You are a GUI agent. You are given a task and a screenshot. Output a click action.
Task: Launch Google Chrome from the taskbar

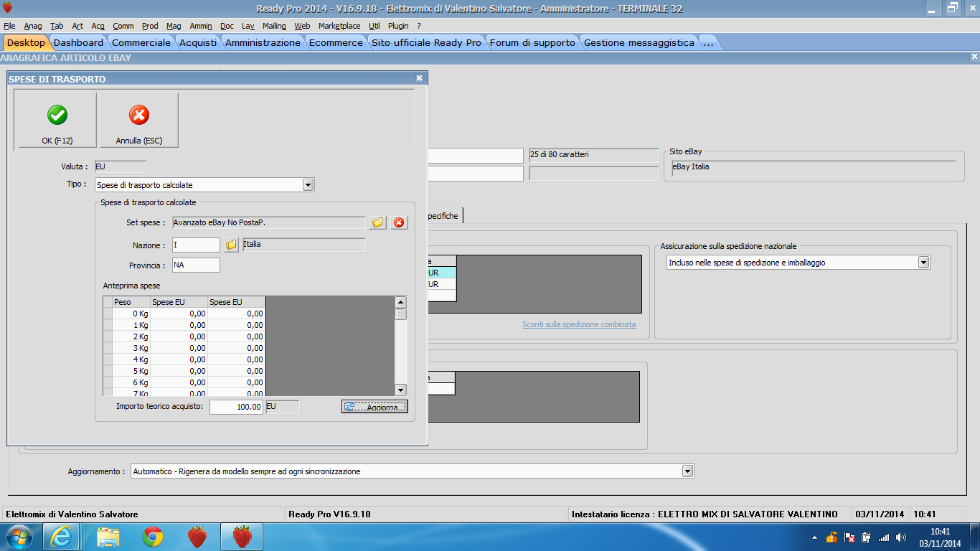[x=152, y=537]
